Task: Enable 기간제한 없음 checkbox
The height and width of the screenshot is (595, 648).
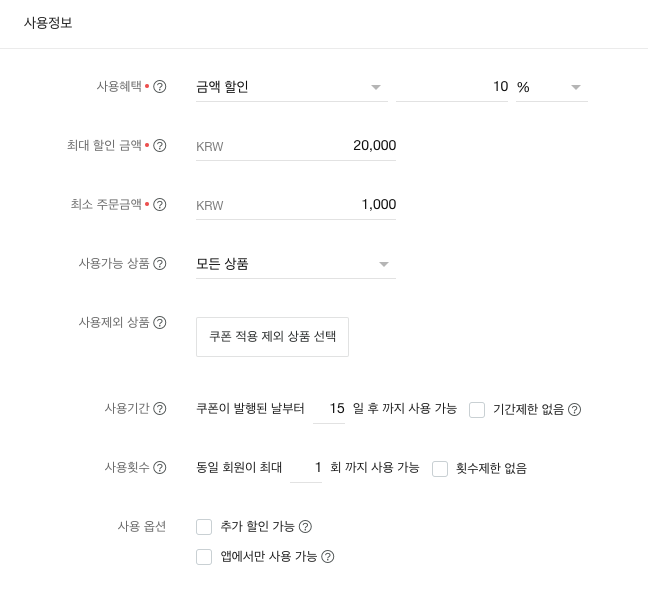Action: click(x=477, y=409)
